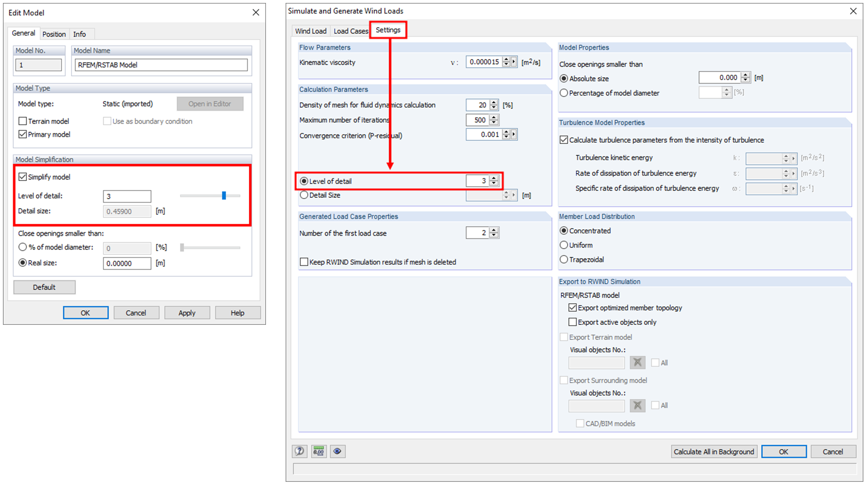Click the Model Name input field

click(x=160, y=65)
